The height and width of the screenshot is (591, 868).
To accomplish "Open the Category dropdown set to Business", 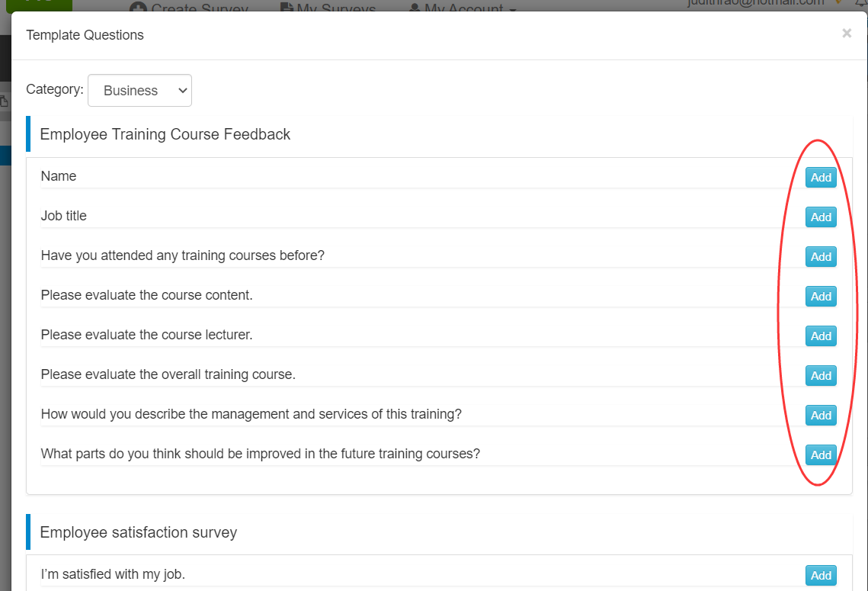I will tap(139, 91).
